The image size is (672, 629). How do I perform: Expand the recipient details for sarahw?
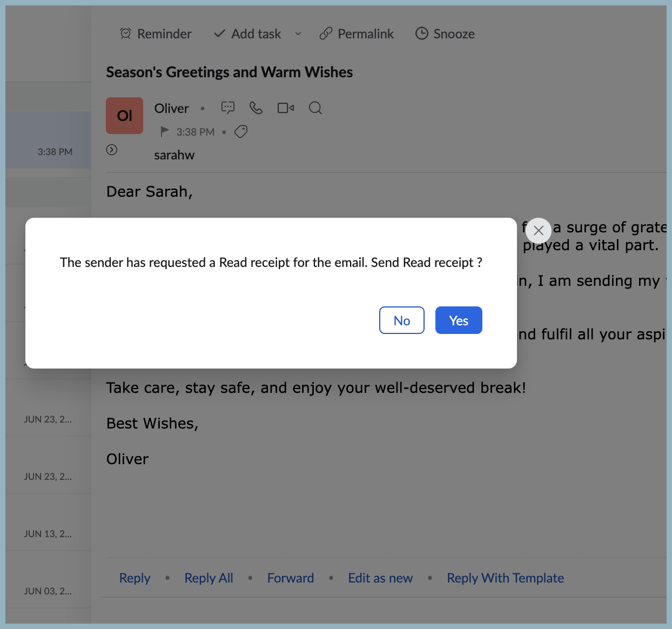pos(112,150)
